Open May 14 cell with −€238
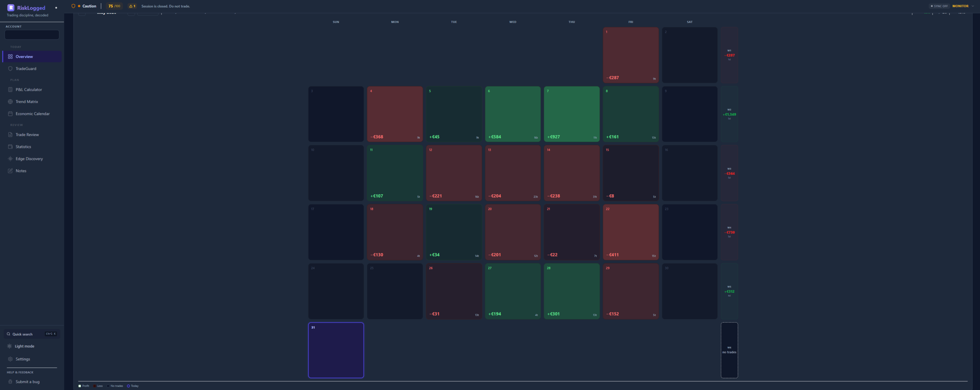Screen dimensions: 980x390 (x=572, y=173)
